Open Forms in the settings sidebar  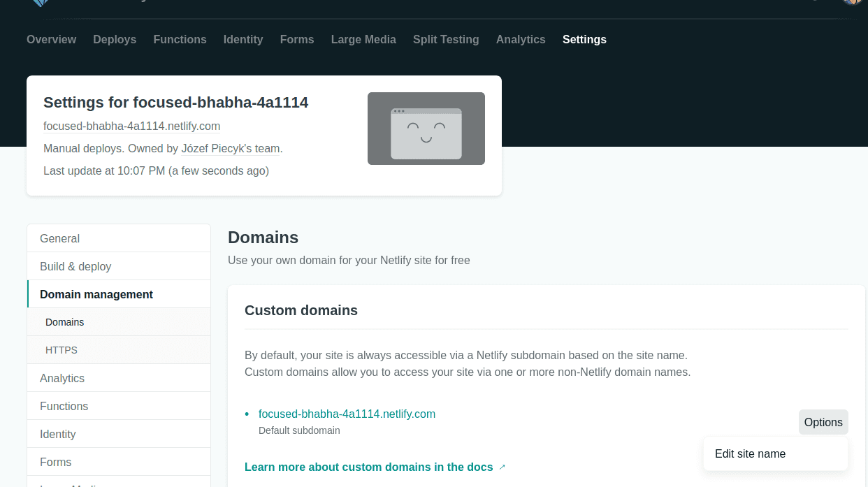pos(56,462)
